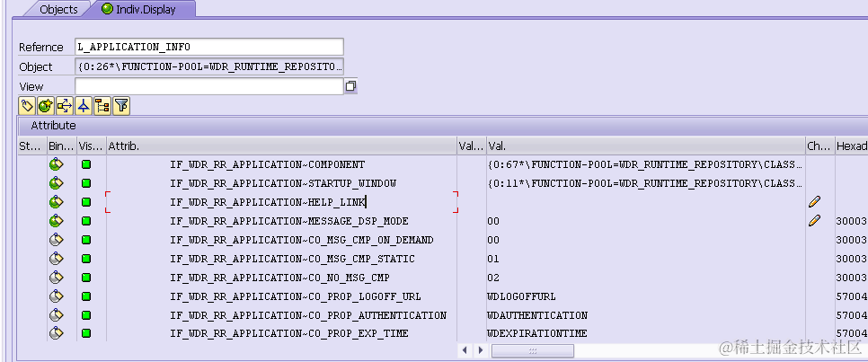868x362 pixels.
Task: Click the change pencil for HELP_LINK row
Action: (x=814, y=202)
